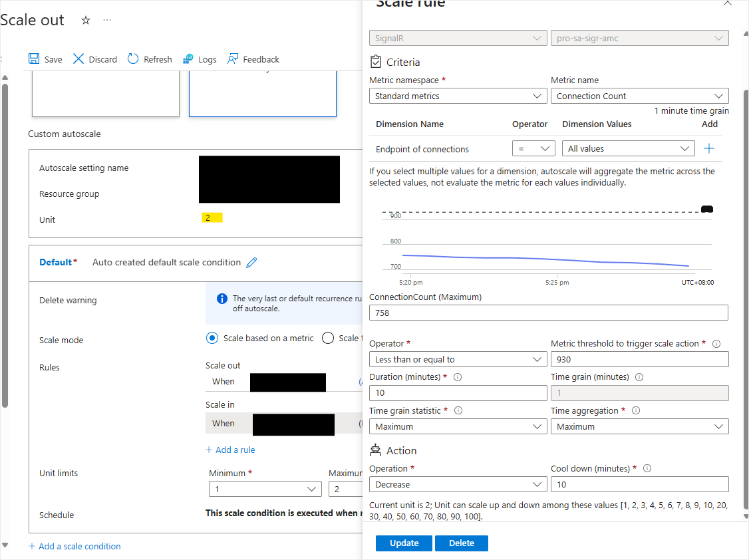
Task: Click the highlighted Unit value 2
Action: [212, 217]
